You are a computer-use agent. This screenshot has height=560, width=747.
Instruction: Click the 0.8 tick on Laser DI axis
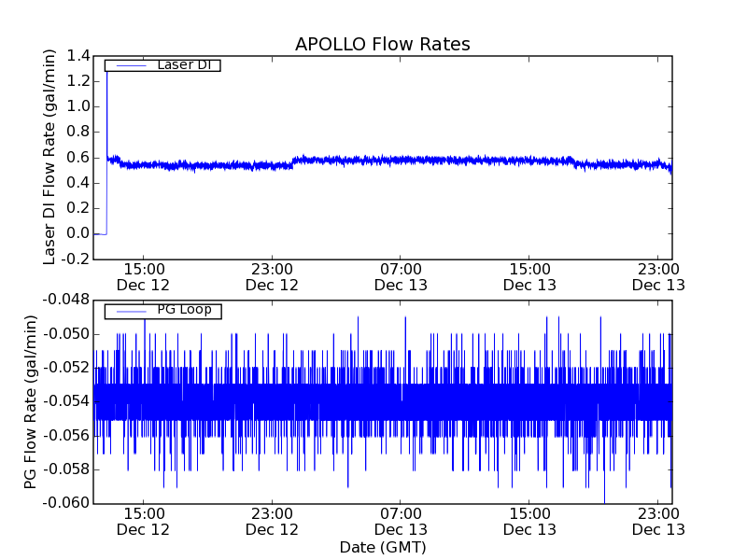78,132
